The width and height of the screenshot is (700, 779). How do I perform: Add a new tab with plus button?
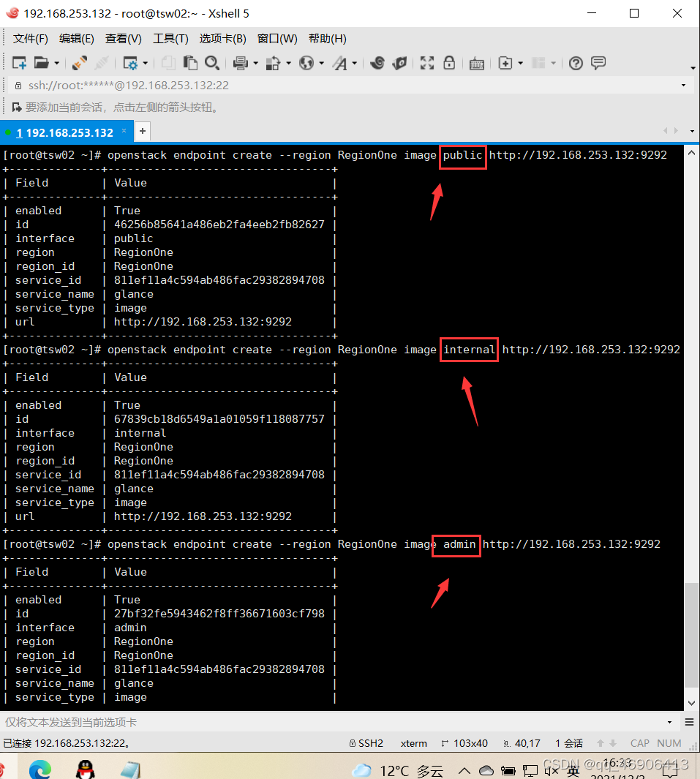click(143, 131)
